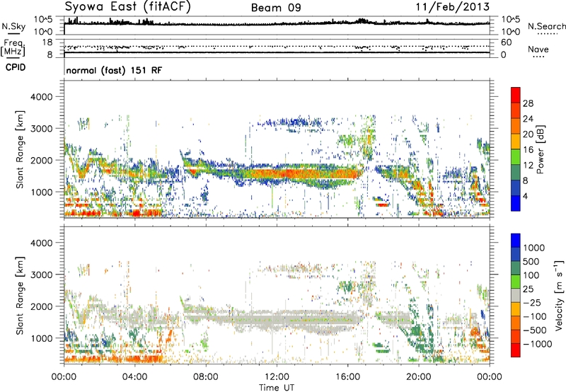Click the '-25' Velocity scale value
Screen dimensions: 566x392
click(532, 302)
